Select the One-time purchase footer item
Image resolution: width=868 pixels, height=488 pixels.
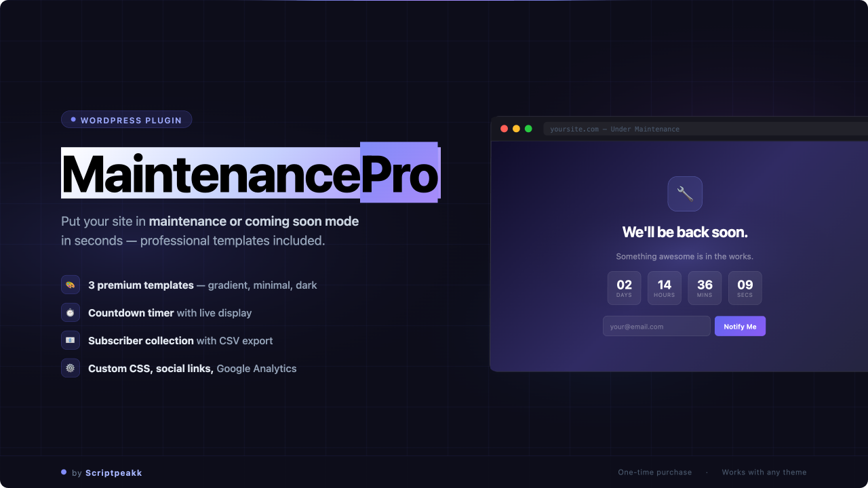[x=654, y=472]
